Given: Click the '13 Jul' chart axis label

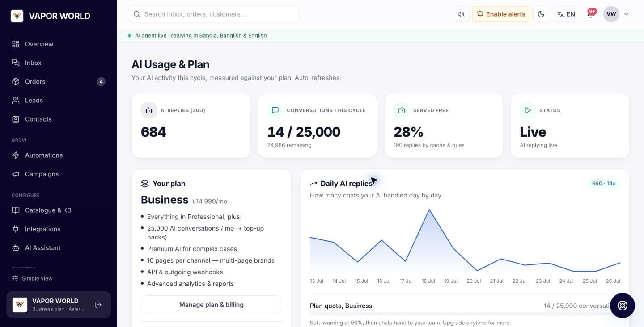Looking at the screenshot, I should click(317, 281).
